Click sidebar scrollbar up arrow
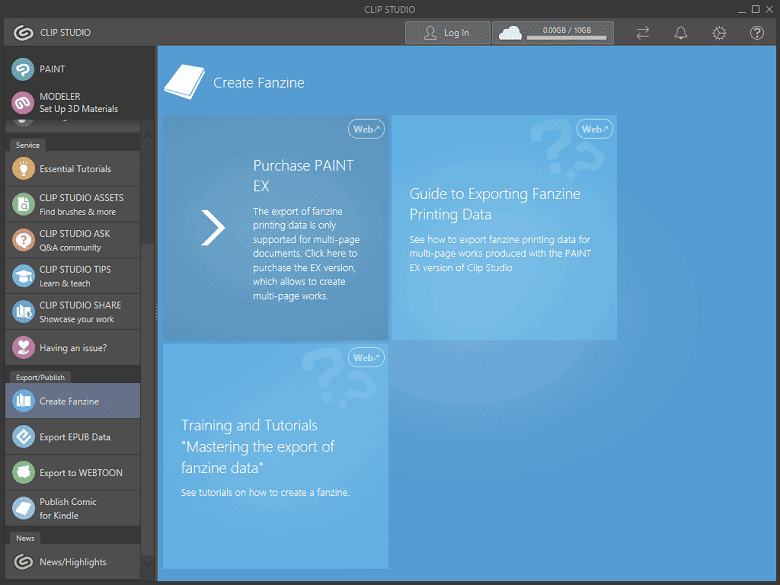The width and height of the screenshot is (780, 585). [148, 136]
